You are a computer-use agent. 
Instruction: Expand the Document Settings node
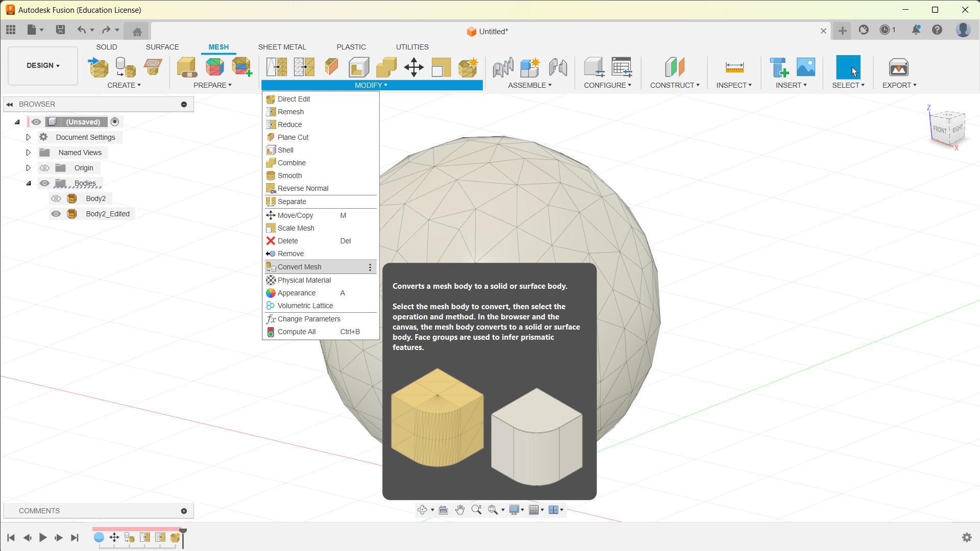click(29, 137)
